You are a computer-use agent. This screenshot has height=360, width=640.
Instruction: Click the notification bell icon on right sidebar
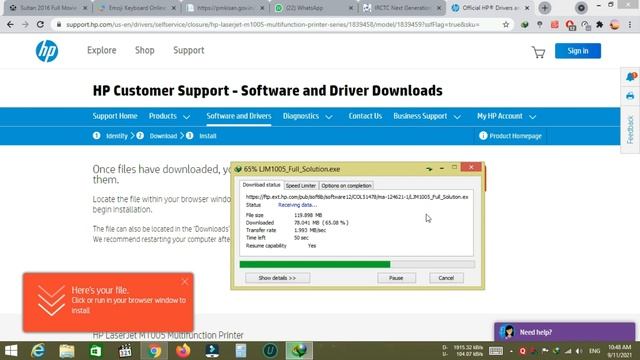pos(631,76)
